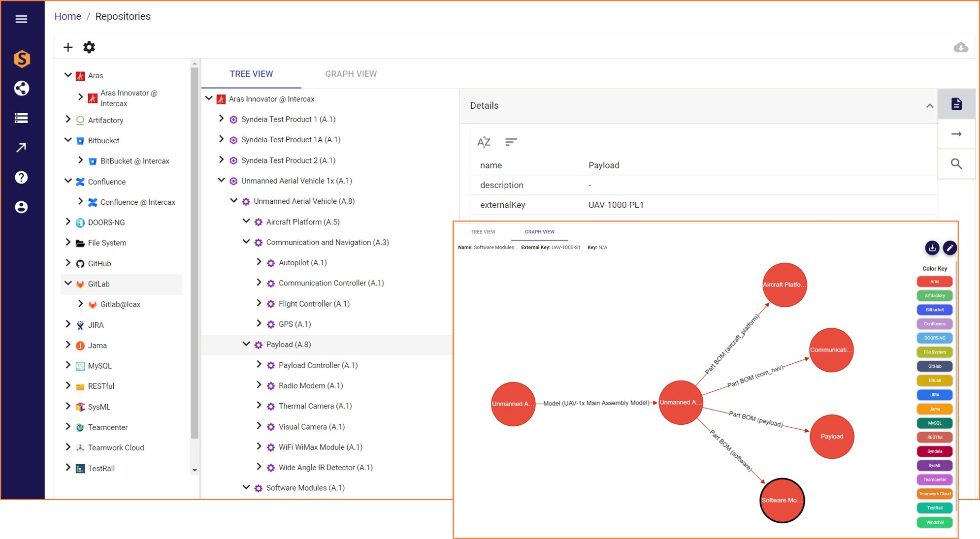Select Payload Controller (A.1) item
The image size is (980, 539).
318,365
